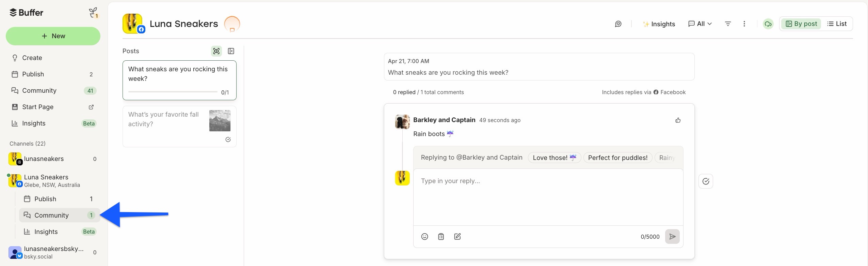Image resolution: width=868 pixels, height=266 pixels.
Task: Insert suggested reply 'Perfect for puddles!'
Action: [x=618, y=158]
